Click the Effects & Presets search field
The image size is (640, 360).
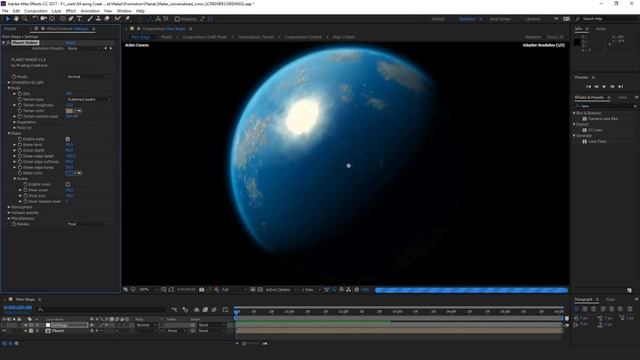point(606,106)
